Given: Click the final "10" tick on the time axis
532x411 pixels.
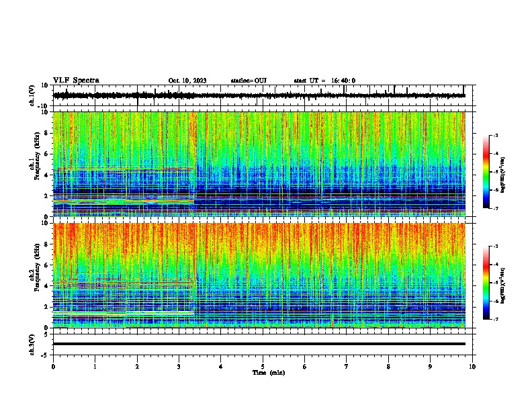Looking at the screenshot, I should point(472,367).
